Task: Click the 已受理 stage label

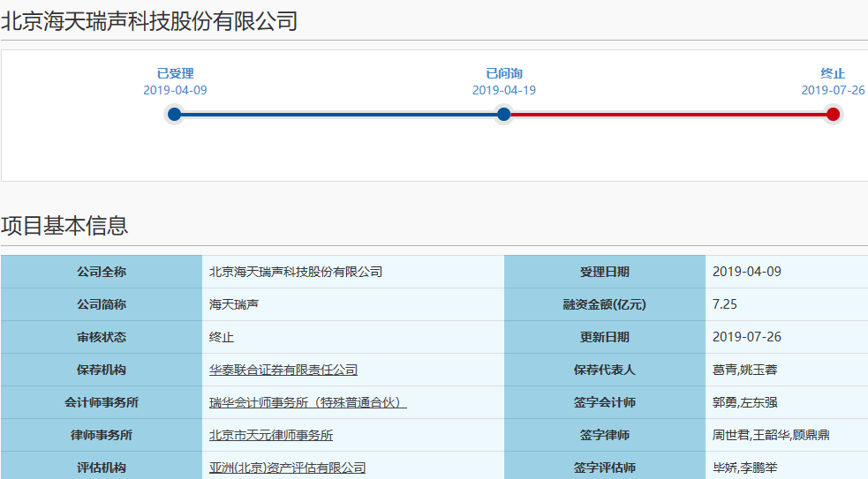Action: 175,73
